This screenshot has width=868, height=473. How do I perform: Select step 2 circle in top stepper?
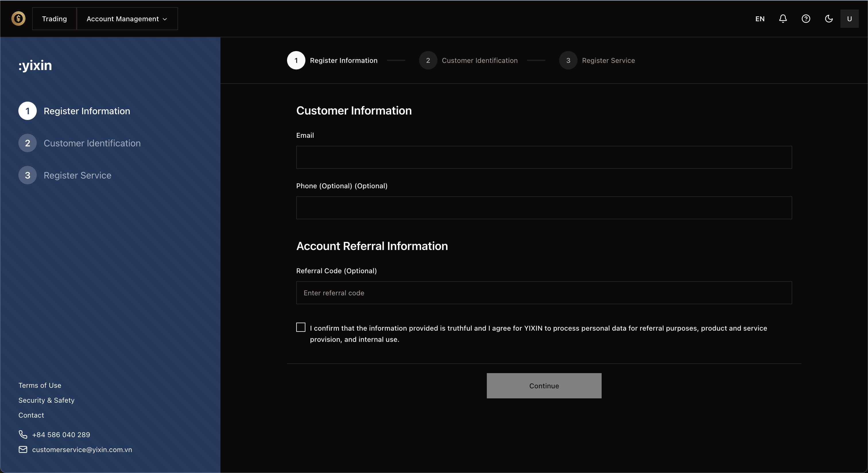tap(428, 60)
